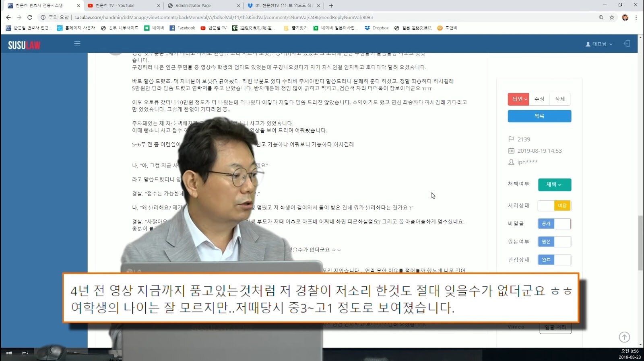Viewport: 644px width, 361px height.
Task: Bookmark this page with the star icon
Action: (x=612, y=17)
